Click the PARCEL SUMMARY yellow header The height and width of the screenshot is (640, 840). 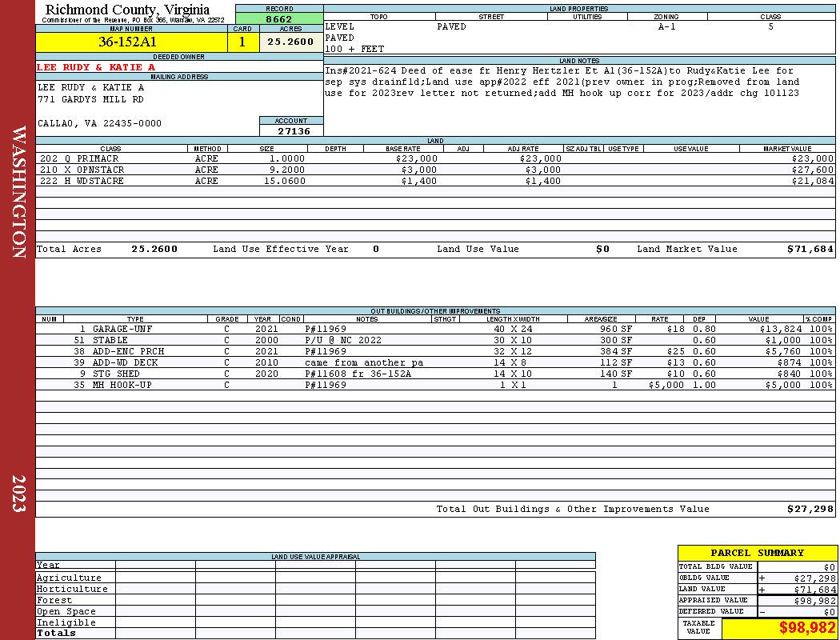click(x=757, y=553)
